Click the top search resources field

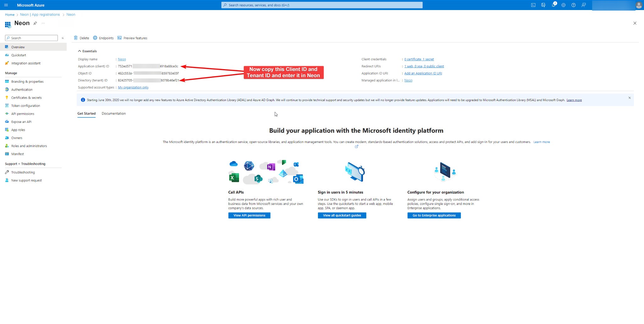click(x=322, y=5)
